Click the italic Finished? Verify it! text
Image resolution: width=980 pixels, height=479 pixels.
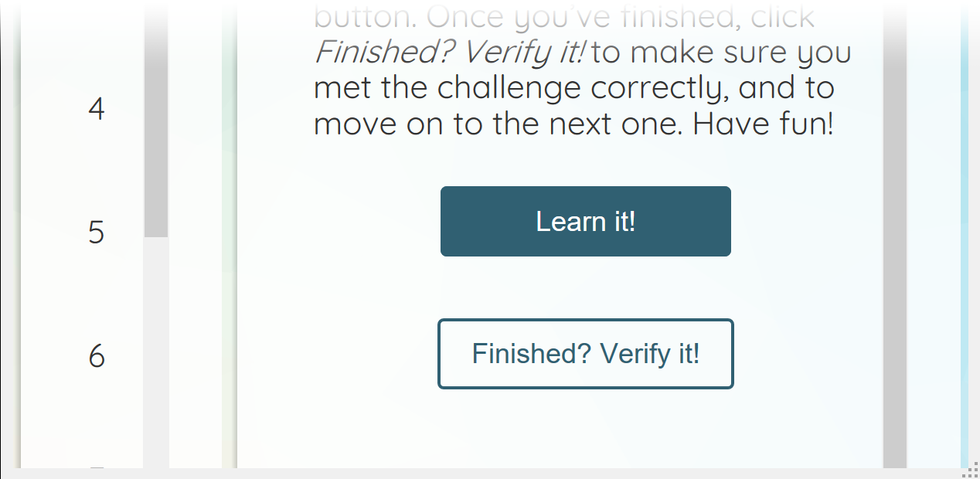point(450,53)
